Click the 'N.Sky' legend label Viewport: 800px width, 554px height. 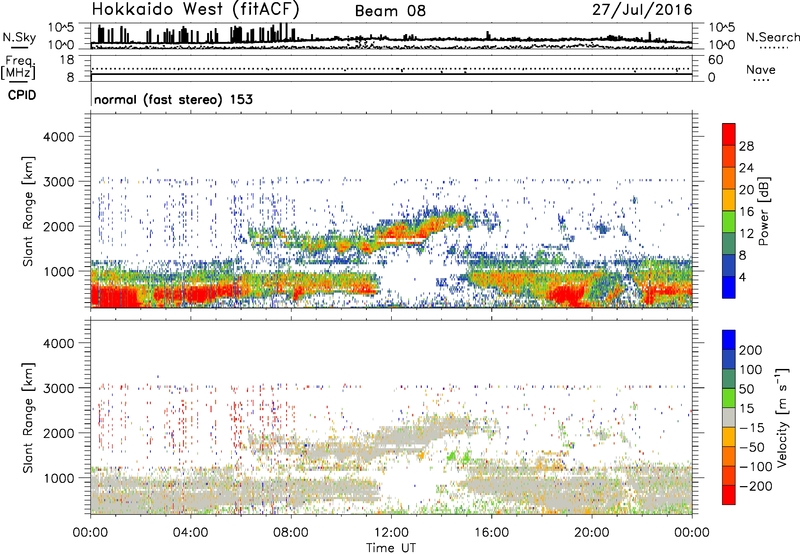pyautogui.click(x=19, y=37)
